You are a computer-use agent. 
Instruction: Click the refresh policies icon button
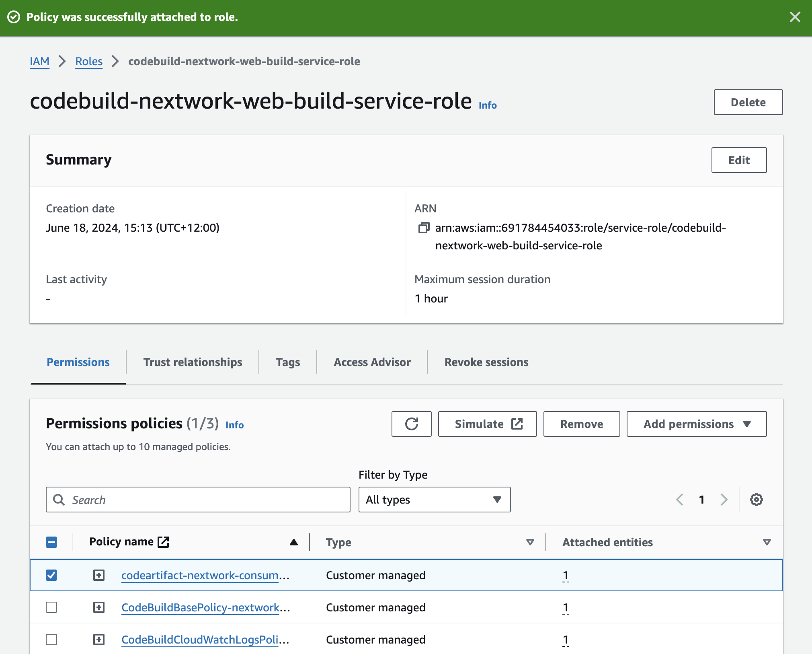click(411, 424)
